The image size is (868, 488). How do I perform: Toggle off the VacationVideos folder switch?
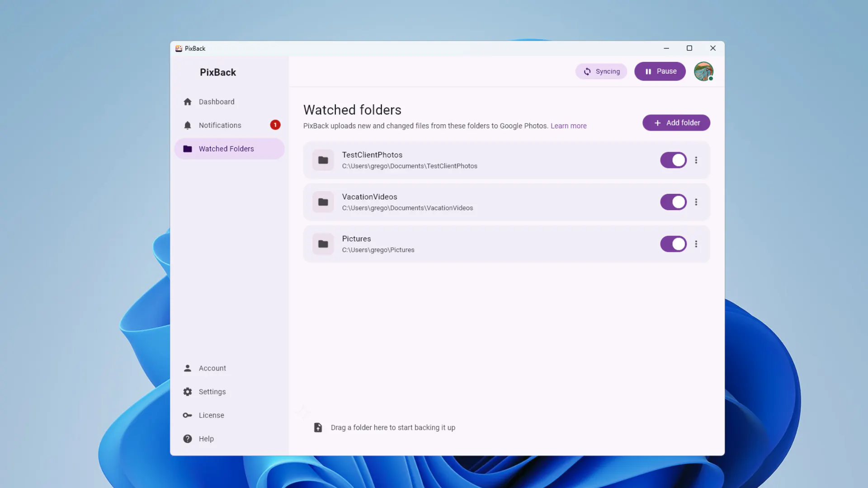point(674,202)
